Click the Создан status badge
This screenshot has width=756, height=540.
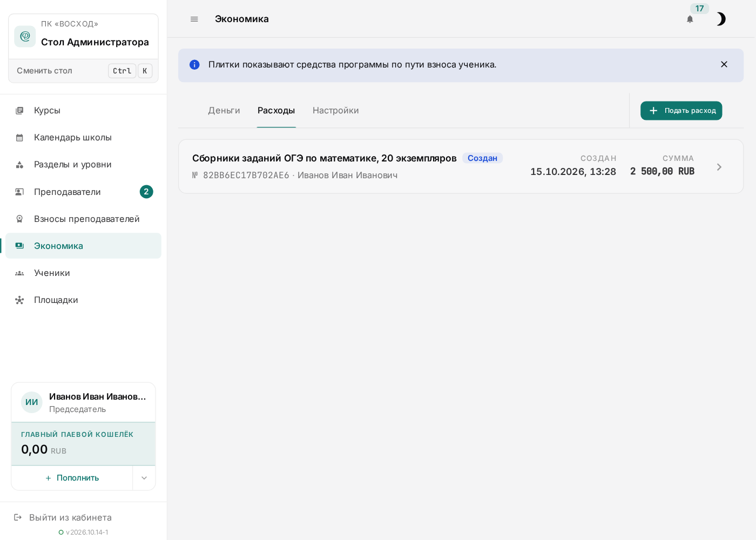[483, 158]
